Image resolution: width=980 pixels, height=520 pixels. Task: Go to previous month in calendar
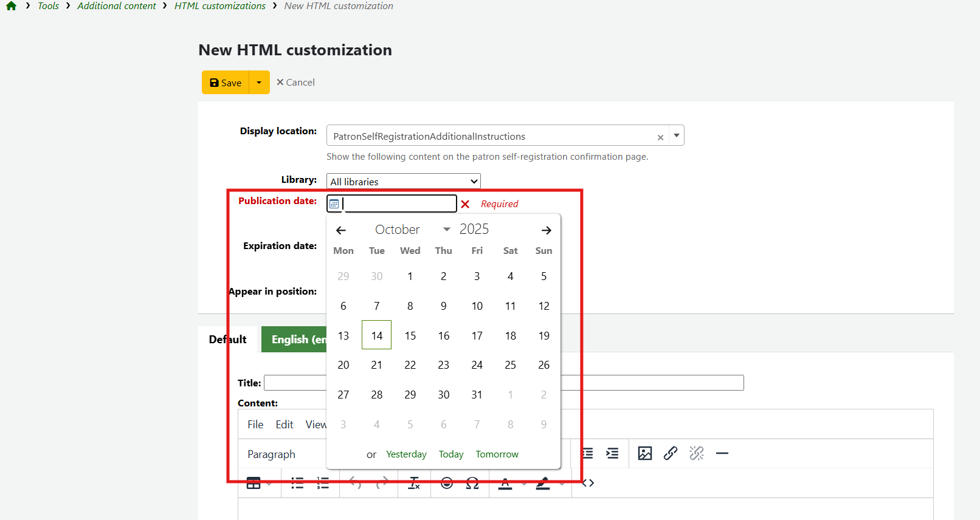[x=341, y=230]
